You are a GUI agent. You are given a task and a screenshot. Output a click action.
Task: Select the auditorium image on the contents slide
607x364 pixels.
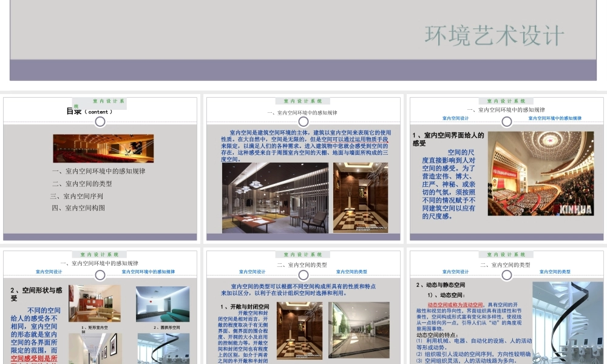(103, 149)
